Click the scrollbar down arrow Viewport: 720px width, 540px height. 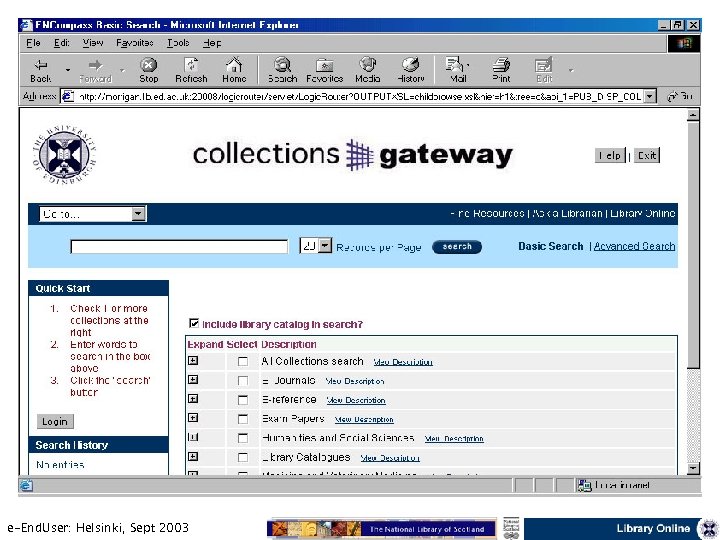[693, 468]
